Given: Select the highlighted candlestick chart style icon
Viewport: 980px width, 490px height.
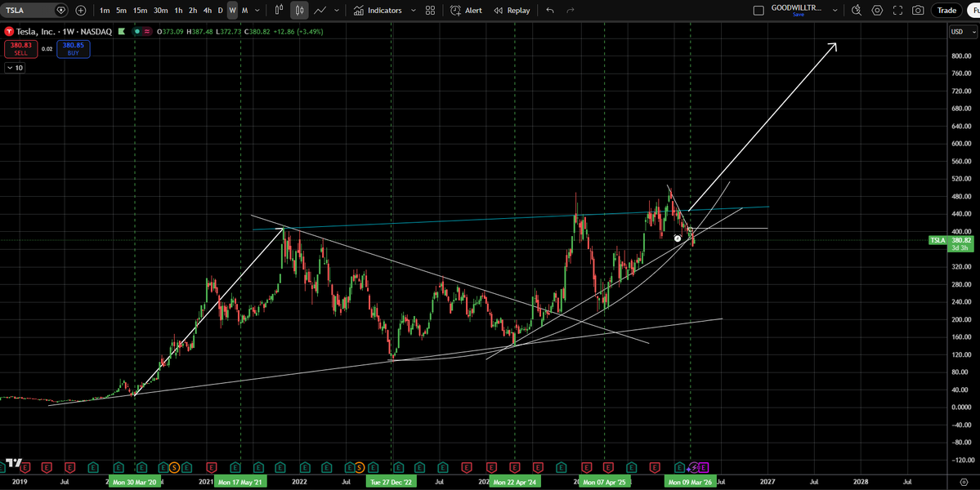Looking at the screenshot, I should [299, 10].
